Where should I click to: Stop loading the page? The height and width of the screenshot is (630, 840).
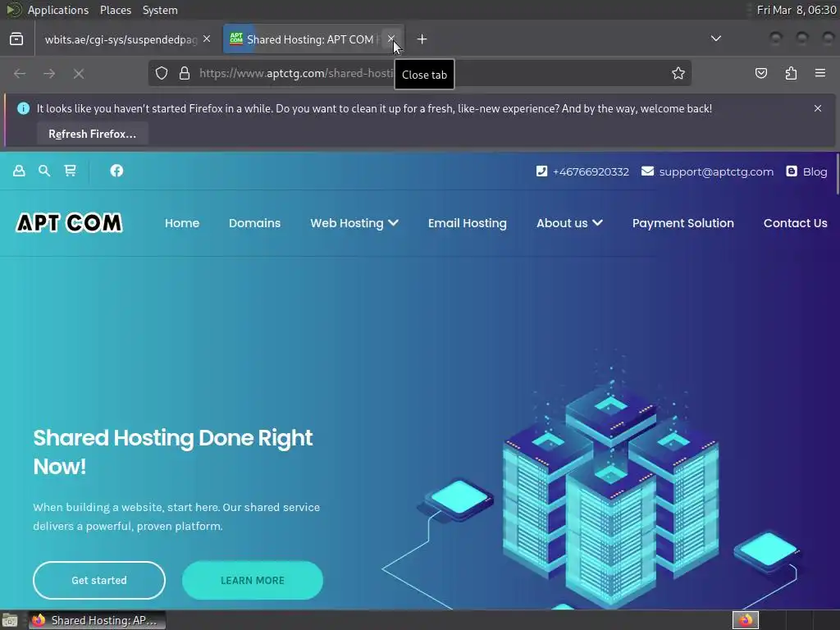pos(79,73)
